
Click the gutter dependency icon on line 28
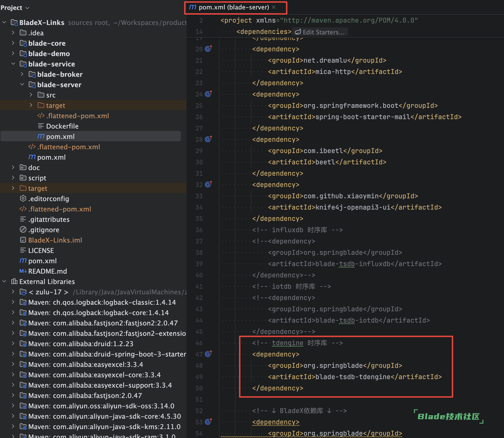pyautogui.click(x=208, y=139)
